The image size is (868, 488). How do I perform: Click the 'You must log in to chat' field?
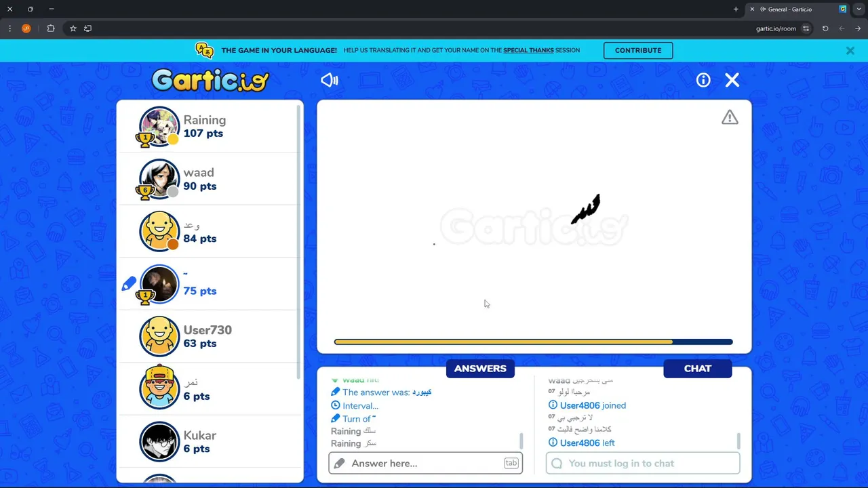pos(643,463)
